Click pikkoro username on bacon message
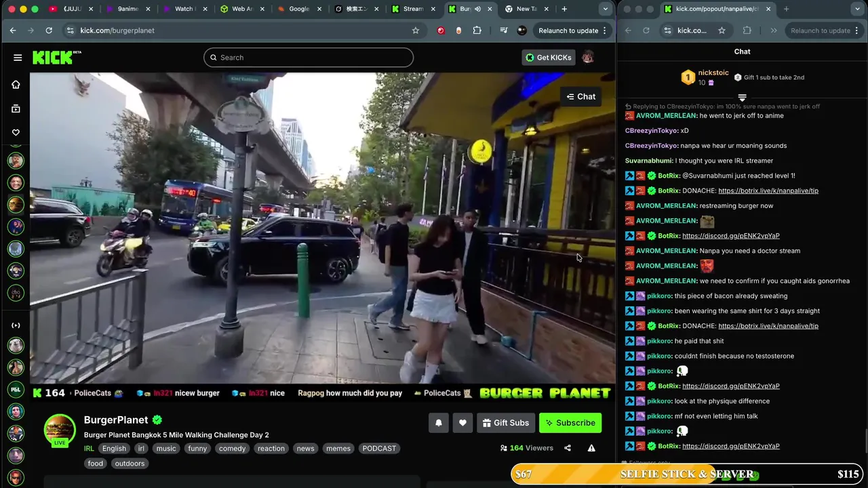 pyautogui.click(x=660, y=296)
